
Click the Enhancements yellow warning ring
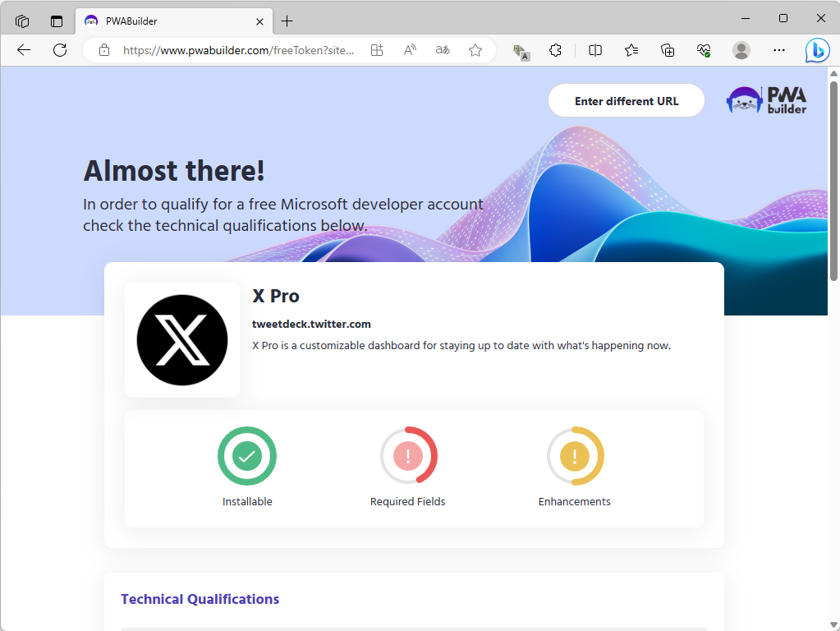coord(575,455)
